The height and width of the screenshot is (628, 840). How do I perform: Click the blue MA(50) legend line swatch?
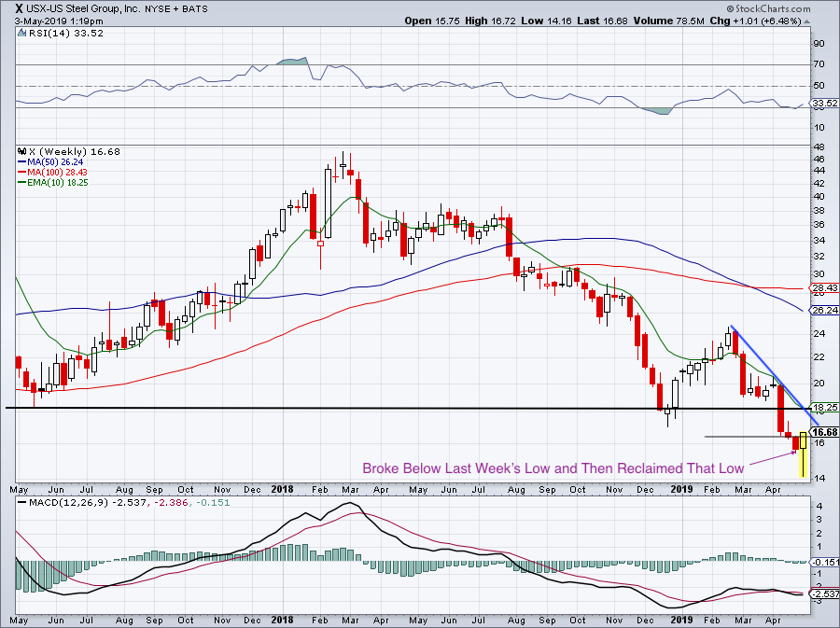point(22,162)
